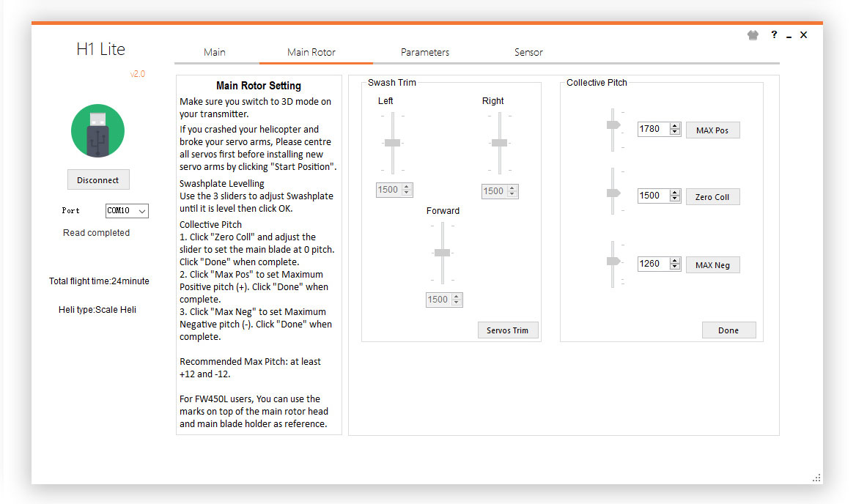Decrease the MAX Neg value with down arrow

675,267
